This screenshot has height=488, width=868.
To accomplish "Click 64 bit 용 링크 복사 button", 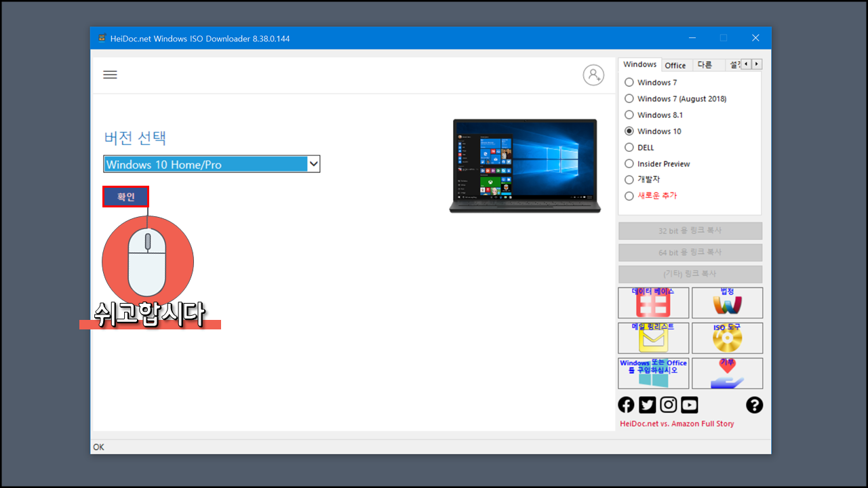I will click(x=690, y=253).
